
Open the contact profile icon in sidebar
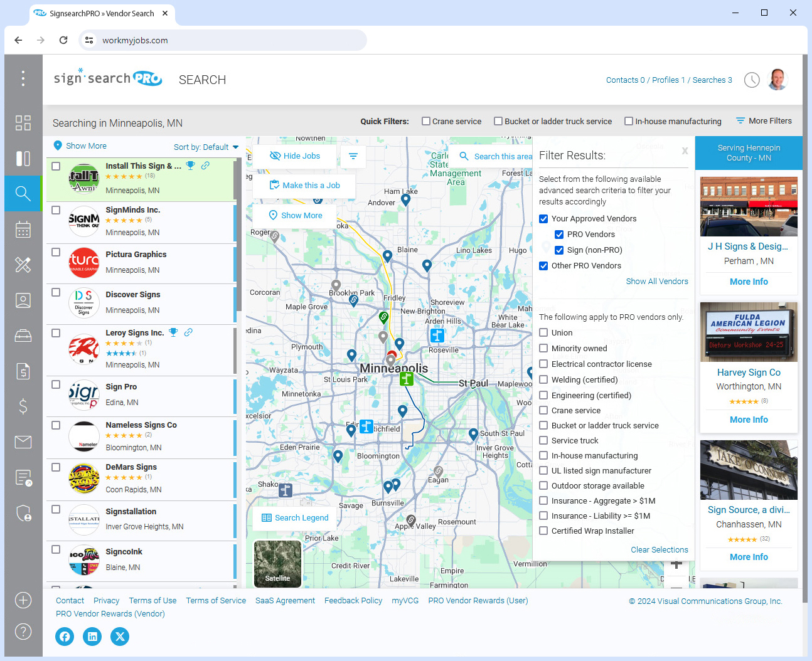point(23,300)
